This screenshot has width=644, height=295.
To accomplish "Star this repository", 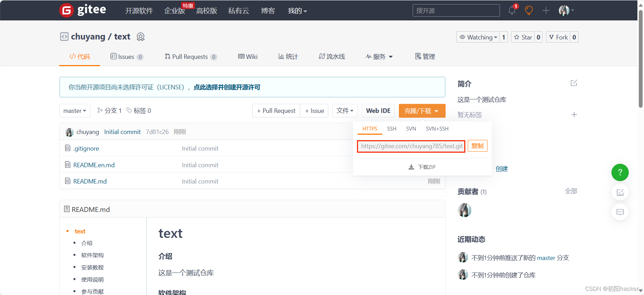I will pyautogui.click(x=523, y=37).
